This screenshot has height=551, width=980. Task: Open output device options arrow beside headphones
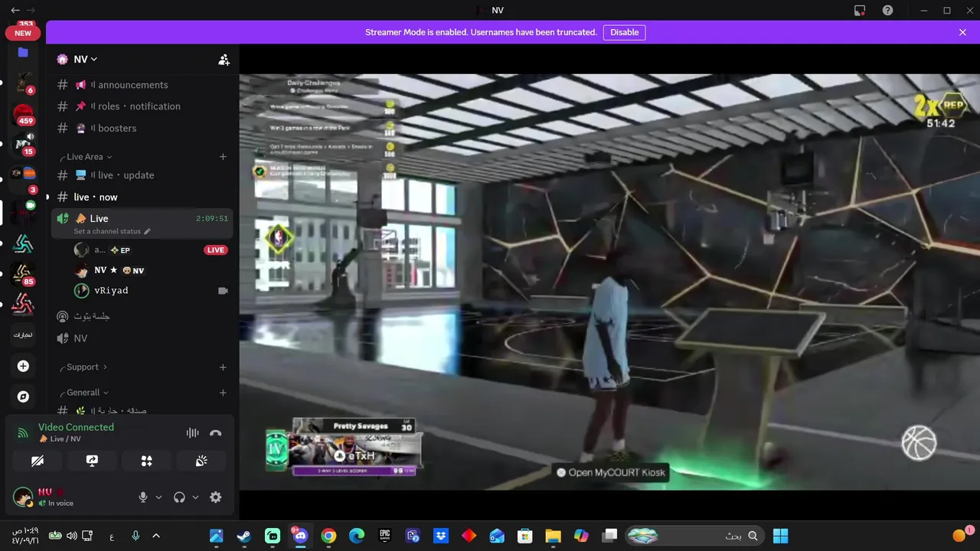[195, 497]
